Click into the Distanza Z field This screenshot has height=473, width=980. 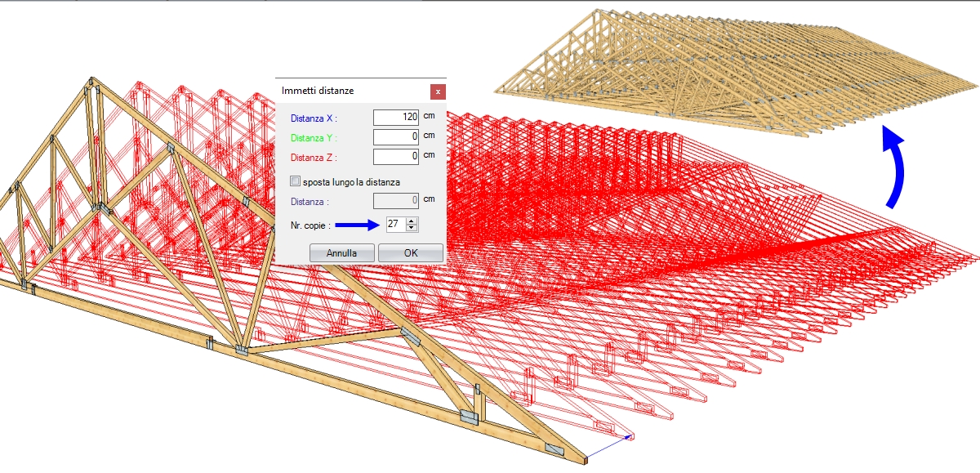[x=395, y=157]
